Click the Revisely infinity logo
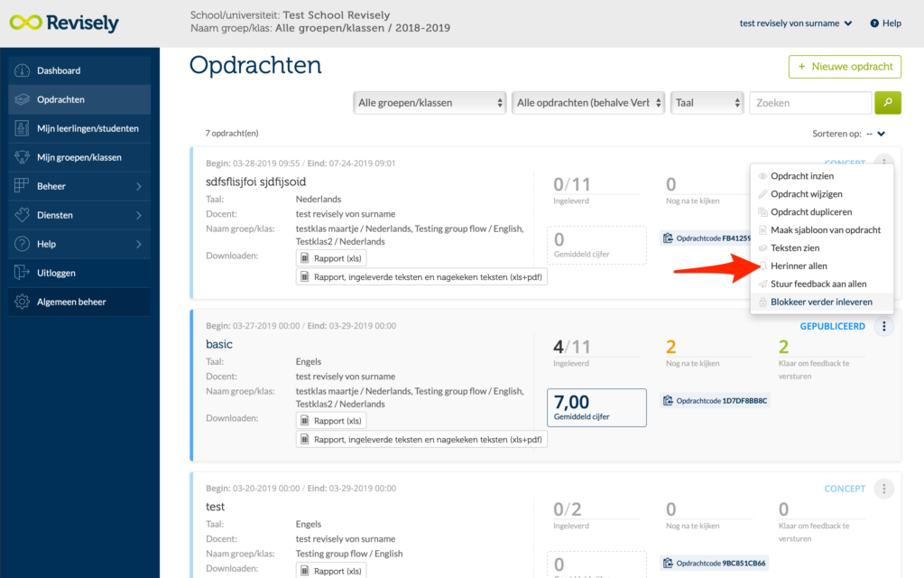 pyautogui.click(x=25, y=23)
